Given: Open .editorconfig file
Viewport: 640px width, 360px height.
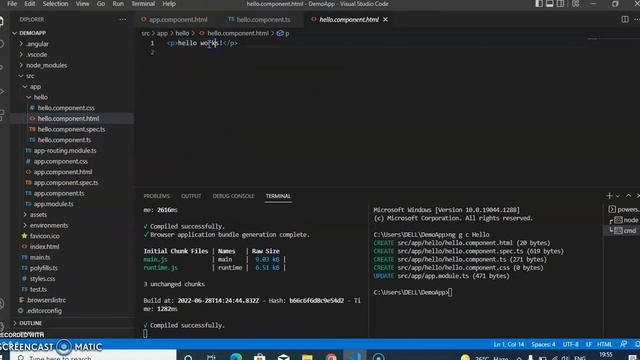Looking at the screenshot, I should [x=44, y=311].
